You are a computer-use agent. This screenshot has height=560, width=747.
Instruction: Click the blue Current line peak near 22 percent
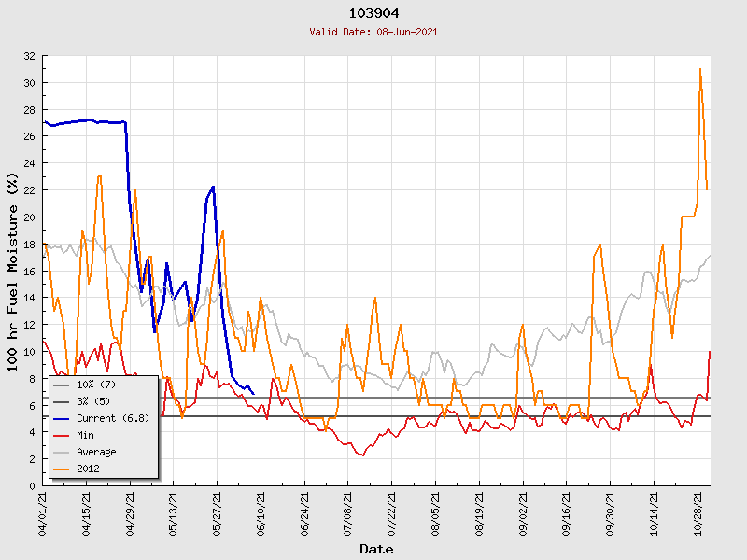click(x=213, y=188)
